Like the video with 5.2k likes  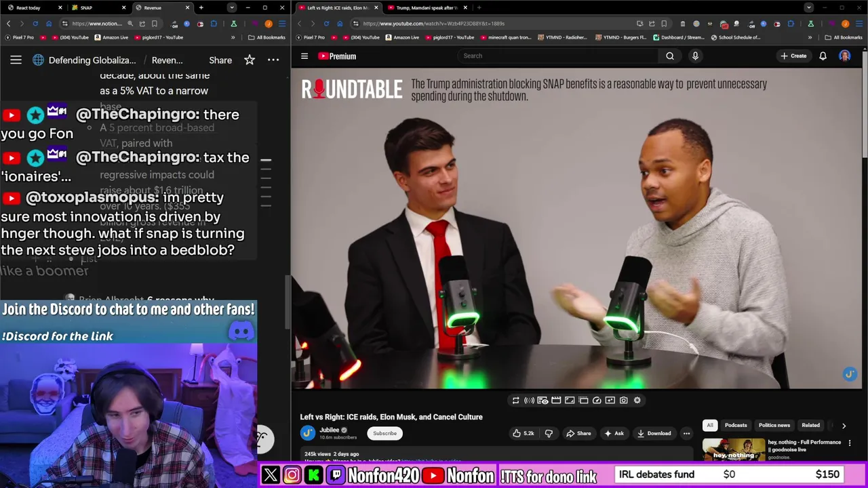coord(523,433)
